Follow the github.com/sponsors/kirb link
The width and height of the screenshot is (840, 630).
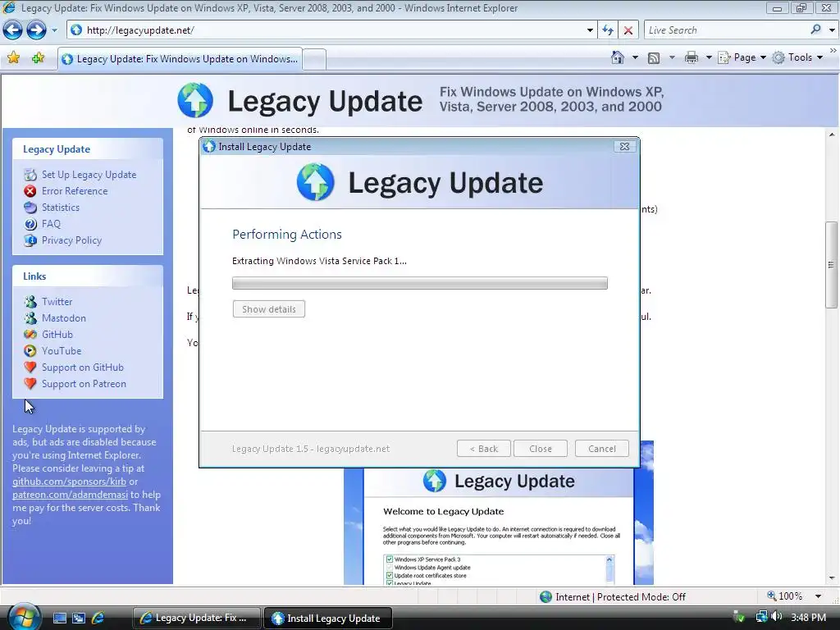coord(69,482)
